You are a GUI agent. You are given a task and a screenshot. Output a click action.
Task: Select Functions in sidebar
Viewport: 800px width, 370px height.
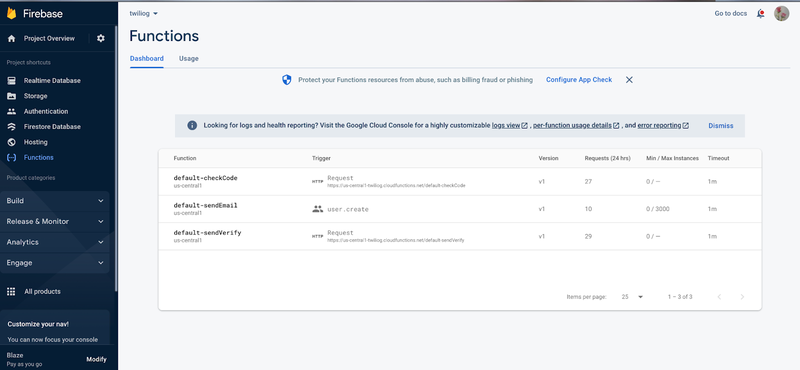39,157
